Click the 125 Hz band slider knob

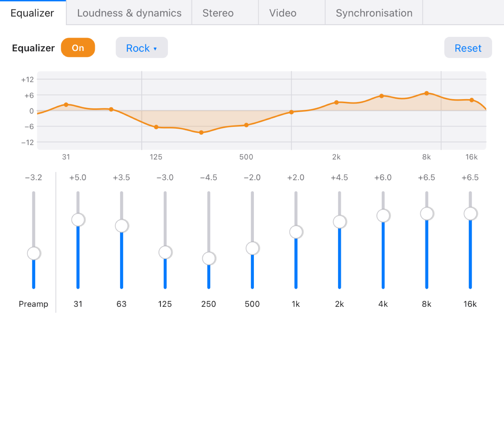pos(165,252)
